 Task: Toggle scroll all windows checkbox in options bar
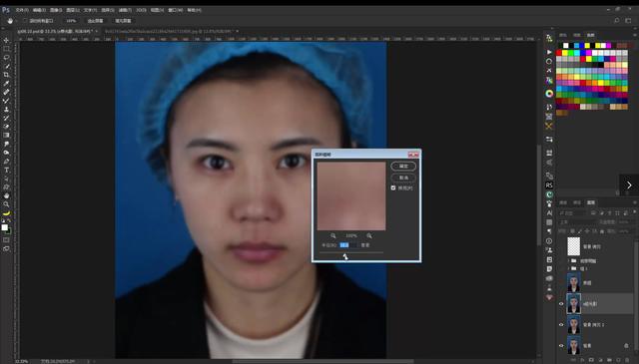(25, 20)
